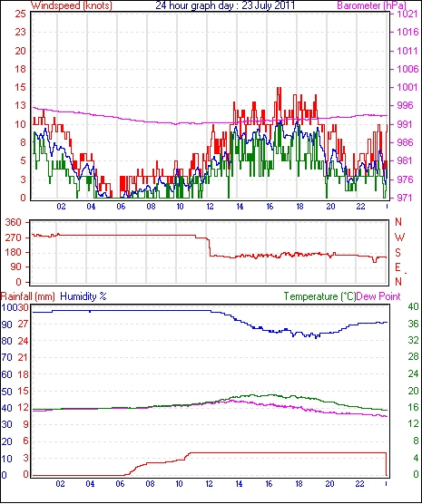Click the E compass direction label
Viewport: 422px width, 504px height.
coord(398,267)
